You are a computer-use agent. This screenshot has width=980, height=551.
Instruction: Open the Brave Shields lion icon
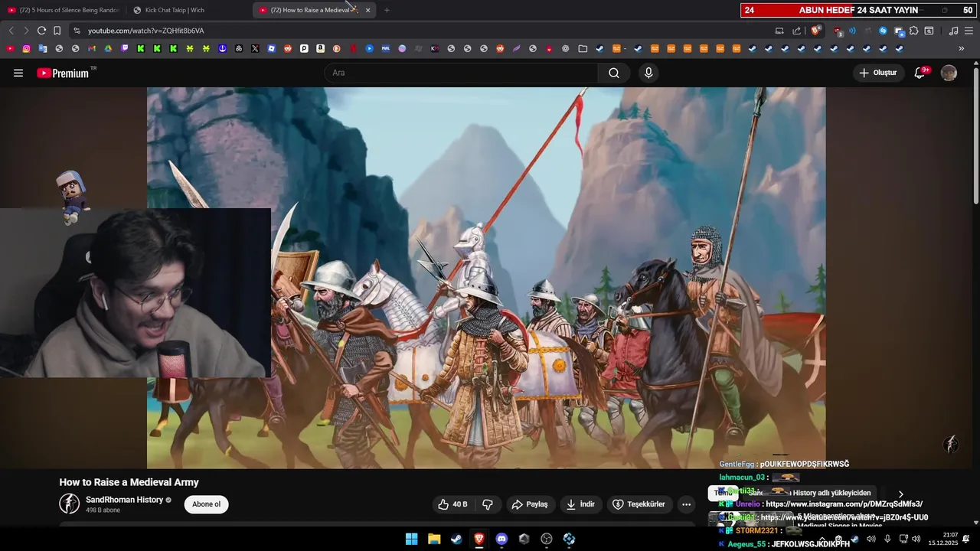click(816, 31)
